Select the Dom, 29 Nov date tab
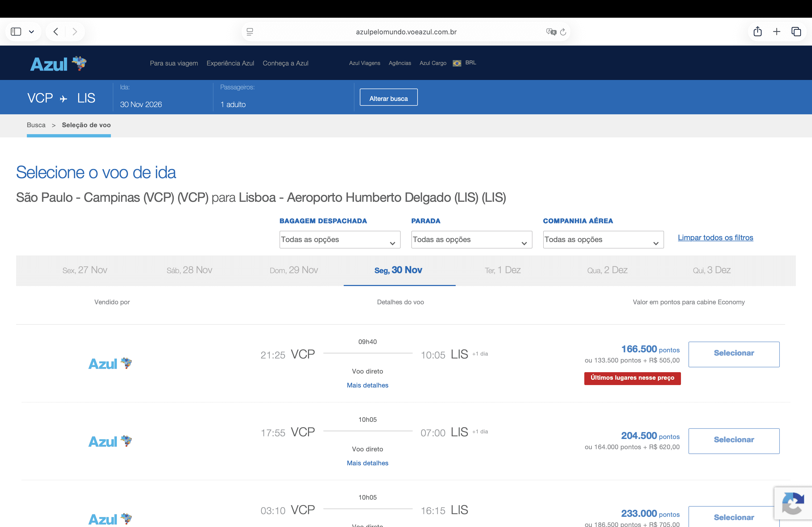 point(294,270)
